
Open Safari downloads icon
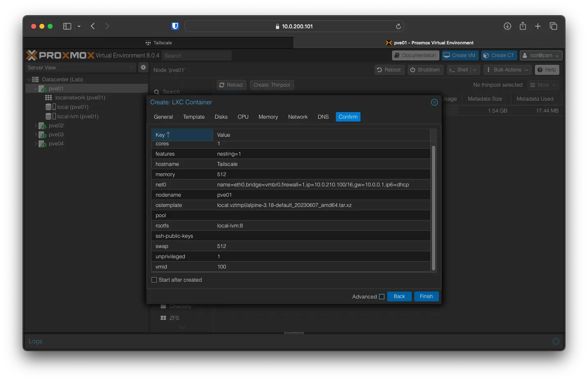508,26
